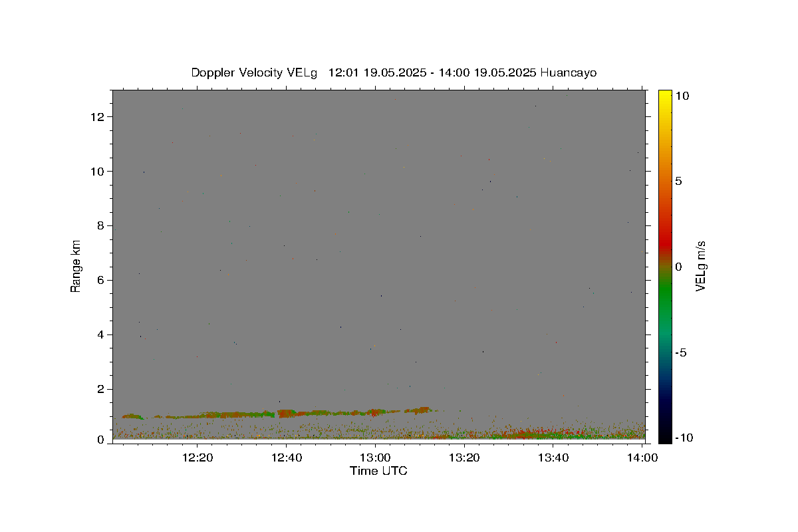Click the 8 km range tick label

tap(102, 226)
